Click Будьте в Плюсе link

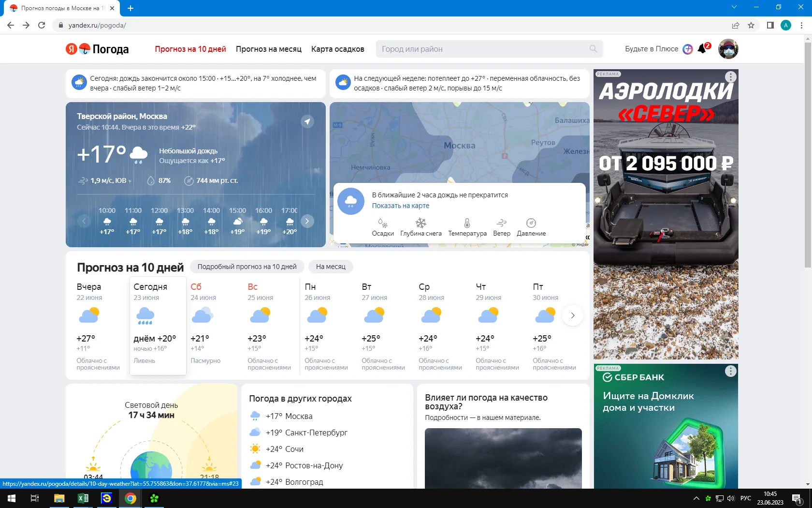(x=652, y=49)
